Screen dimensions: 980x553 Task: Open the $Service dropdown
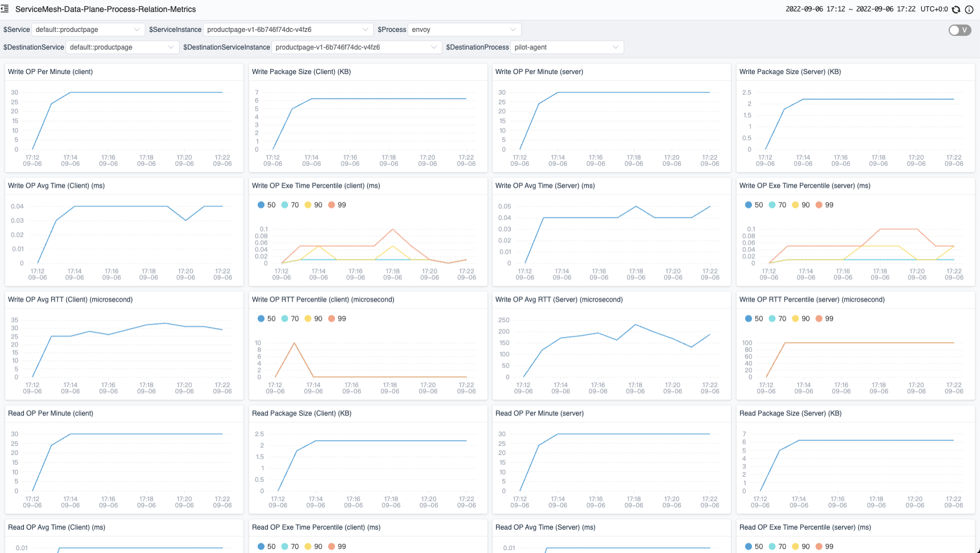point(87,30)
